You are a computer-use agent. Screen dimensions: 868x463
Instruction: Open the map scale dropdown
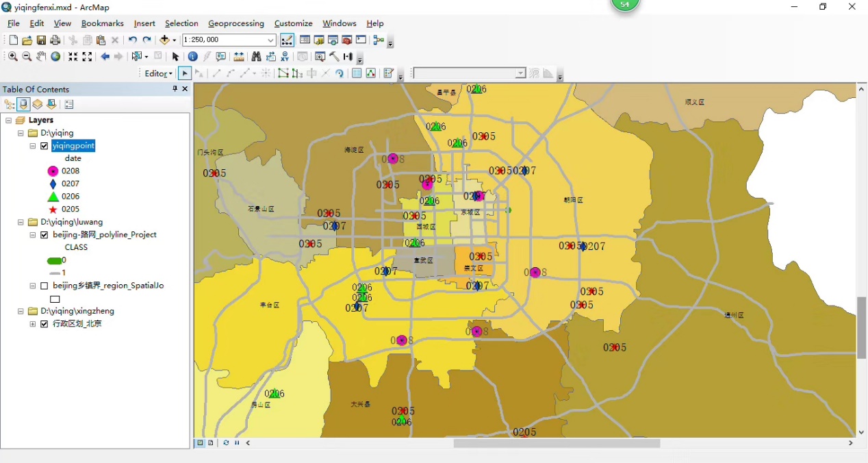270,40
